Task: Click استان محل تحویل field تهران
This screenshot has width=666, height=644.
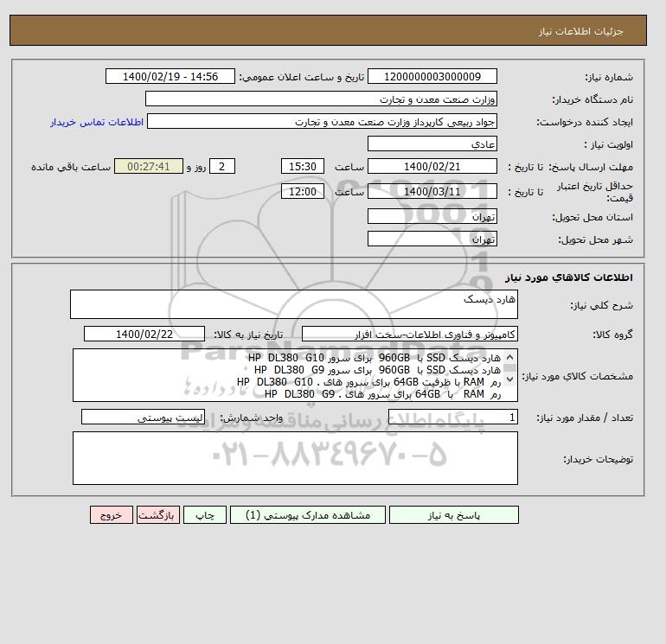Action: coord(432,216)
